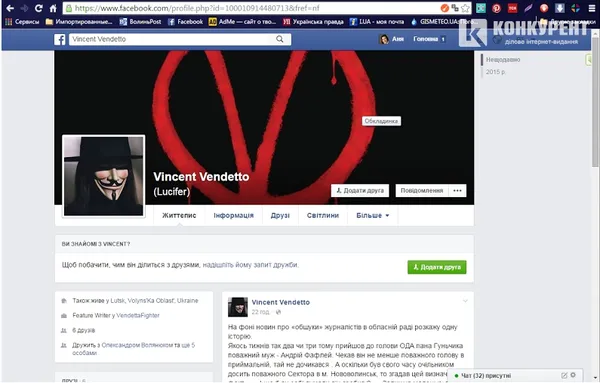This screenshot has width=600, height=383.
Task: Jump to 2015 р. in the timeline sidebar
Action: click(x=496, y=72)
